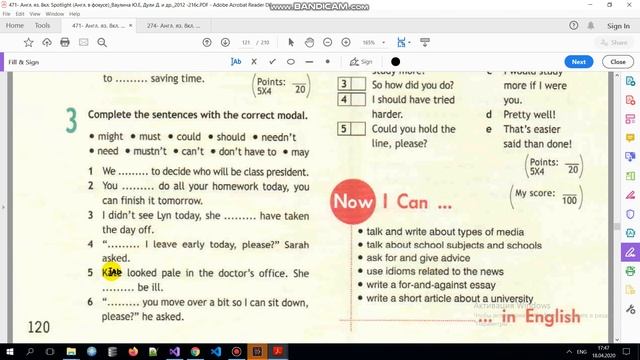The height and width of the screenshot is (360, 640).
Task: Open the Windows Start menu
Action: pyautogui.click(x=9, y=351)
